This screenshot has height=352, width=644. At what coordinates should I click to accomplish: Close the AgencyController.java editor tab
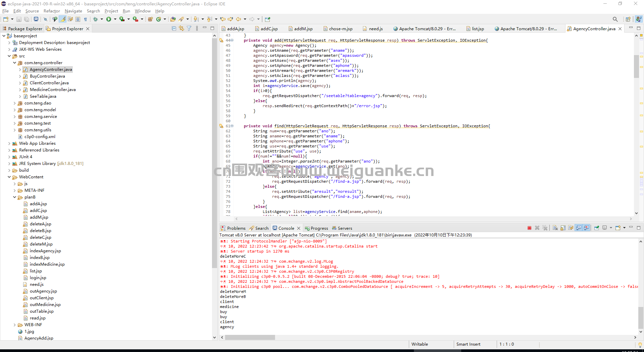point(620,29)
